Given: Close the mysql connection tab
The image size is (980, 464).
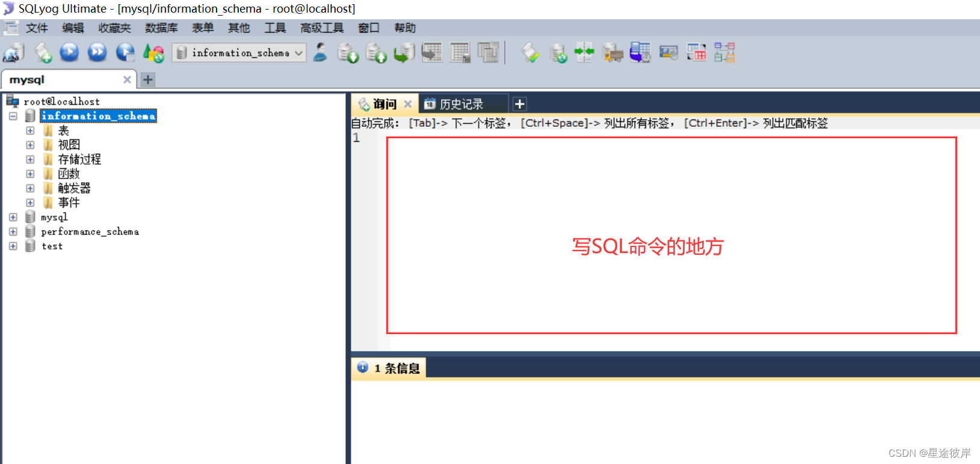Looking at the screenshot, I should click(127, 79).
